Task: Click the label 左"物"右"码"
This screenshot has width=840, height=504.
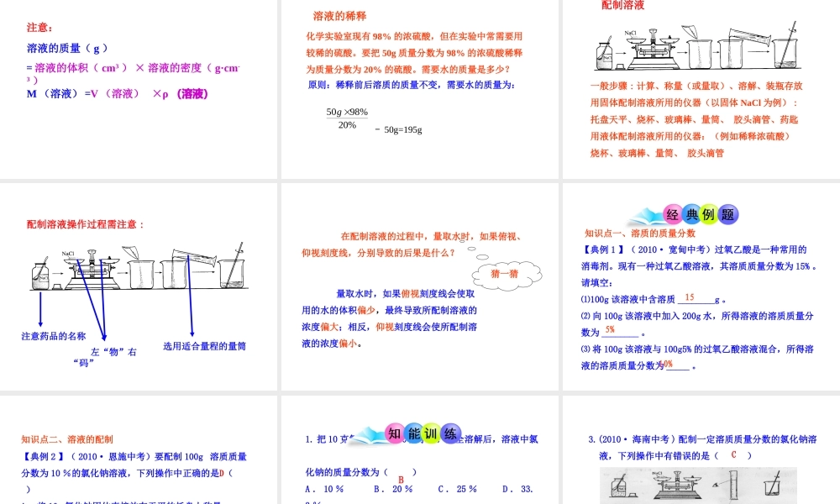Action: 105,357
